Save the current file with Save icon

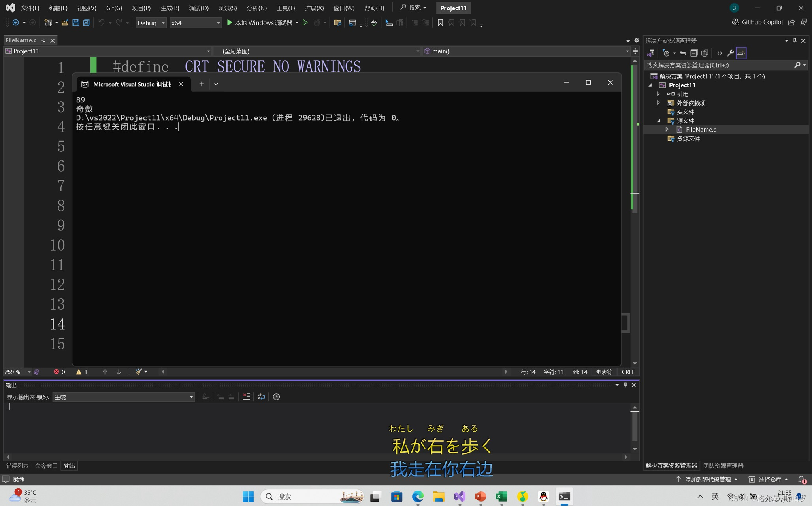(x=75, y=23)
